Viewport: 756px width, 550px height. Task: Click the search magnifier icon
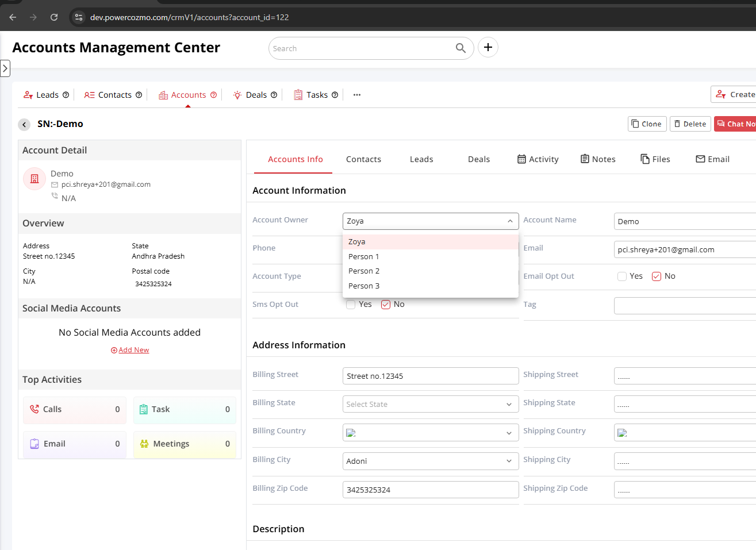tap(460, 48)
